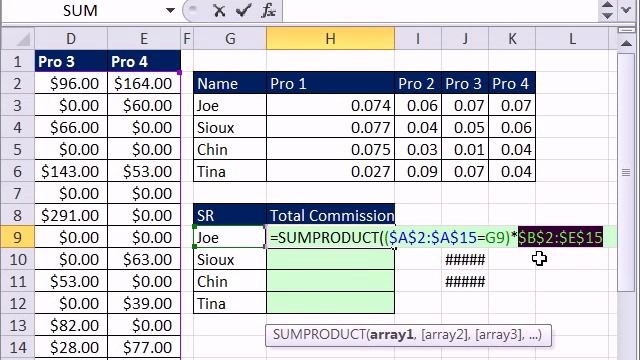Click the ##### cell in row 10
Viewport: 640px width, 360px height.
pos(465,259)
